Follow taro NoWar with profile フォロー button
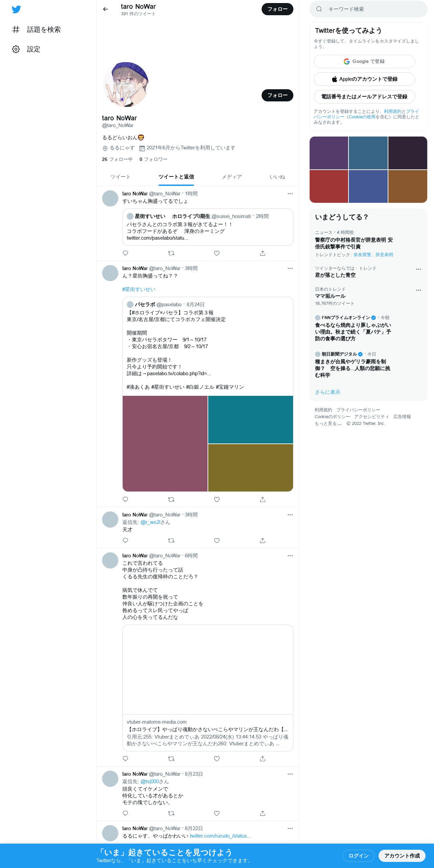 coord(277,95)
